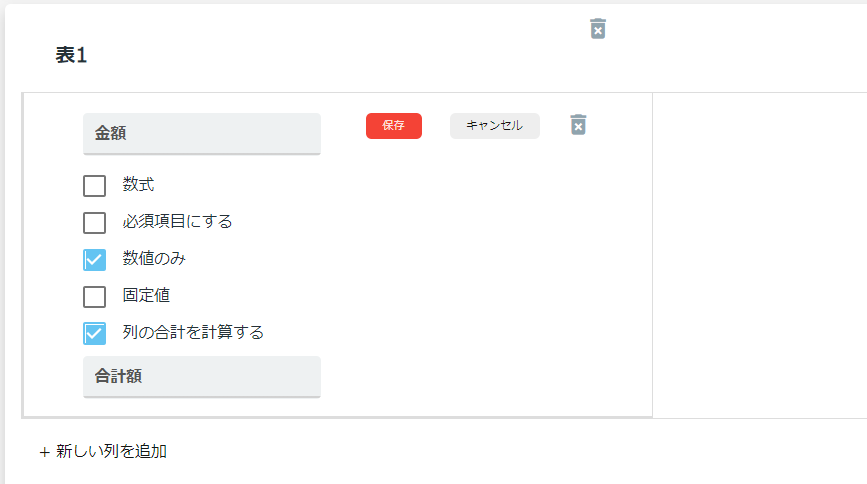
Task: Enable the 必須項目にする checkbox
Action: [x=95, y=223]
